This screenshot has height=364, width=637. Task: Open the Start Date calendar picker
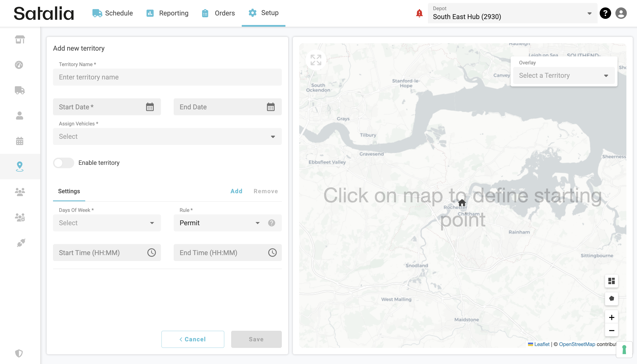pyautogui.click(x=150, y=107)
